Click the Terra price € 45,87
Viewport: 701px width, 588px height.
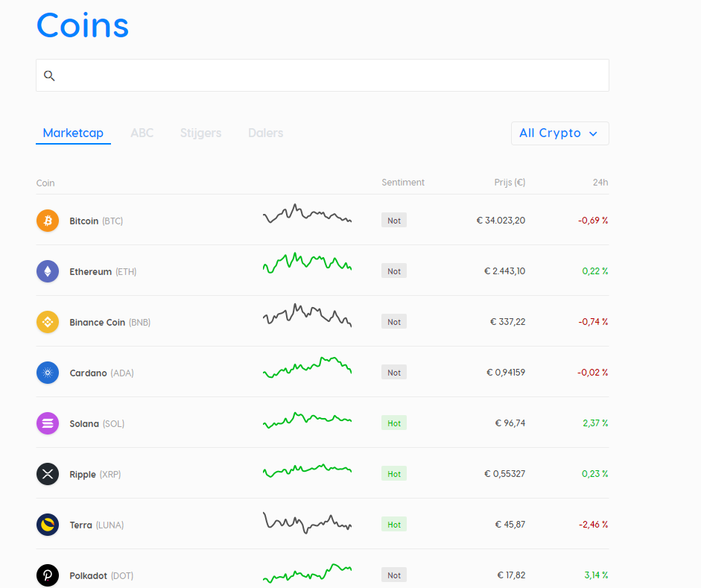[x=510, y=524]
